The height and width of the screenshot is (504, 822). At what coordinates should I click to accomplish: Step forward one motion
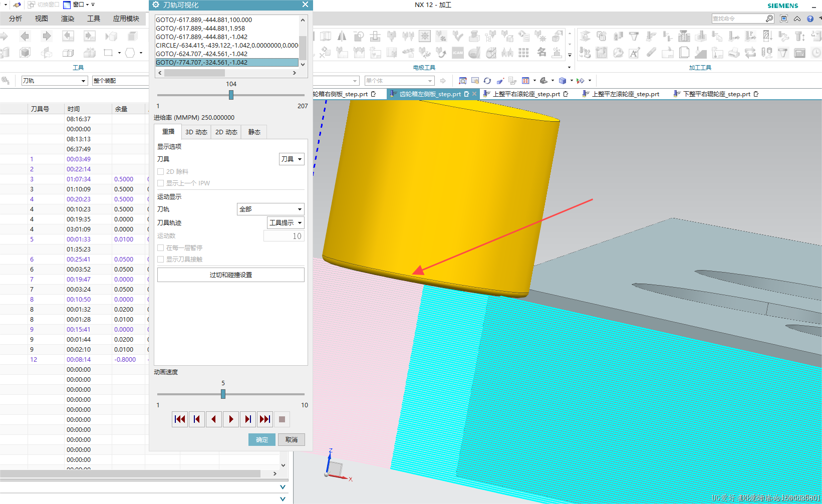(x=248, y=419)
